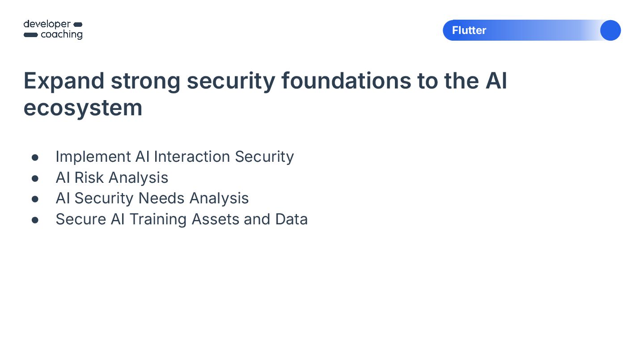644x362 pixels.
Task: Select the Flutter label in the badge
Action: tap(469, 30)
